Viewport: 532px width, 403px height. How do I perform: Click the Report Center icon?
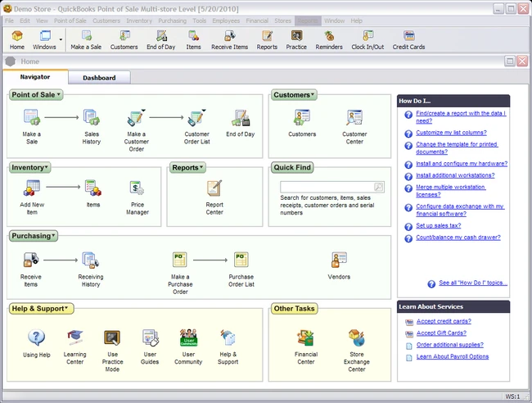point(214,188)
